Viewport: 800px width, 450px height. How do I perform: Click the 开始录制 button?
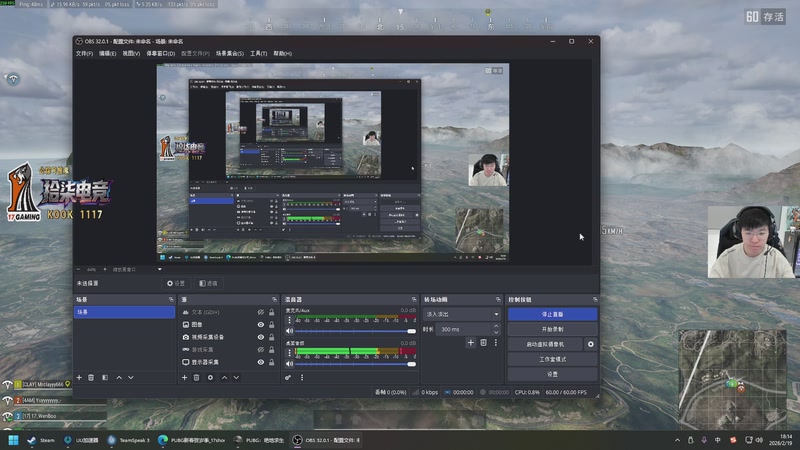point(552,329)
